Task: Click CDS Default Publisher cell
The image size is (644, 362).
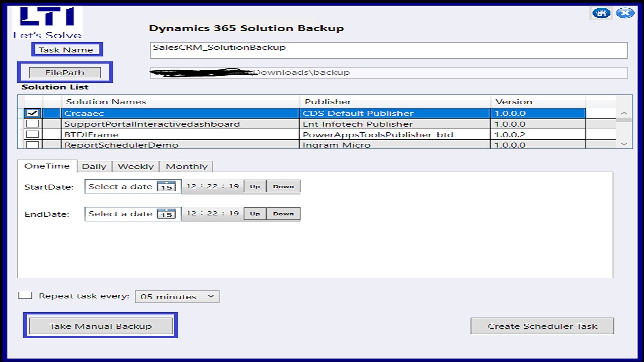Action: click(395, 113)
